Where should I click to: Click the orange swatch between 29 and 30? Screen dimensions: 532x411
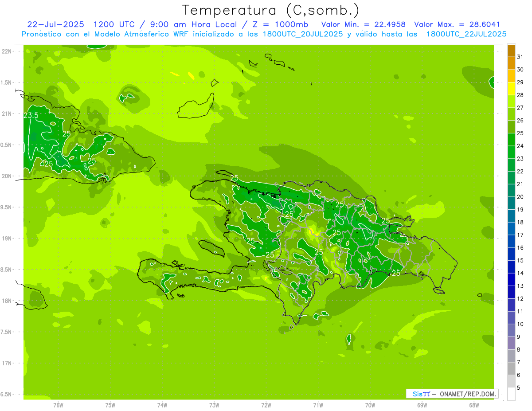point(511,76)
